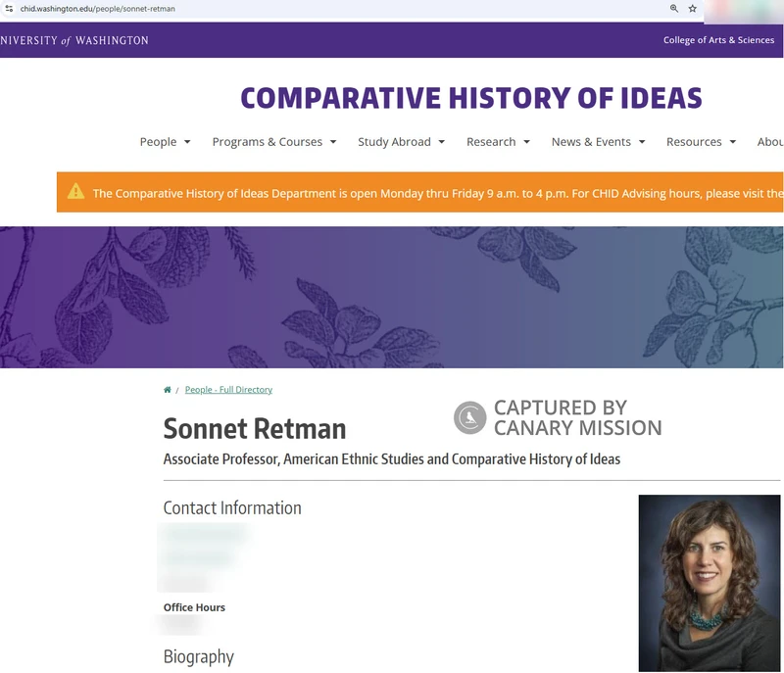Select the News & Events menu
The height and width of the screenshot is (673, 784).
pos(598,142)
